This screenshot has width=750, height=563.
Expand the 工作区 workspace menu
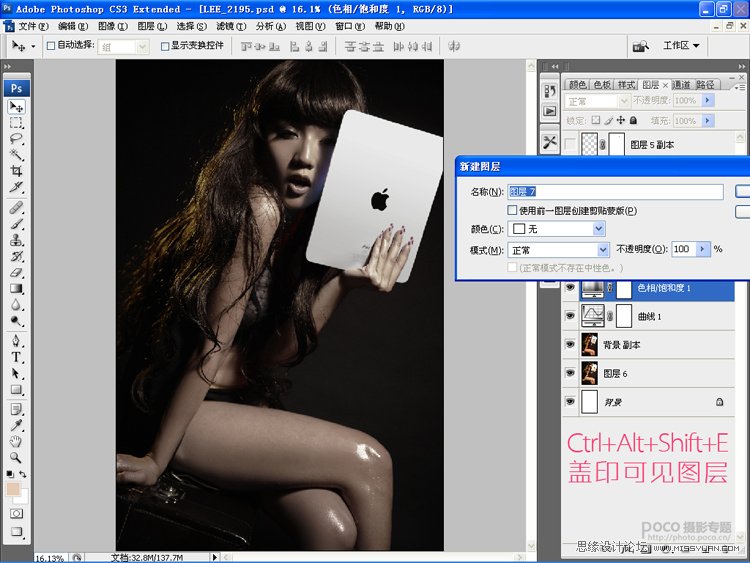[x=681, y=45]
